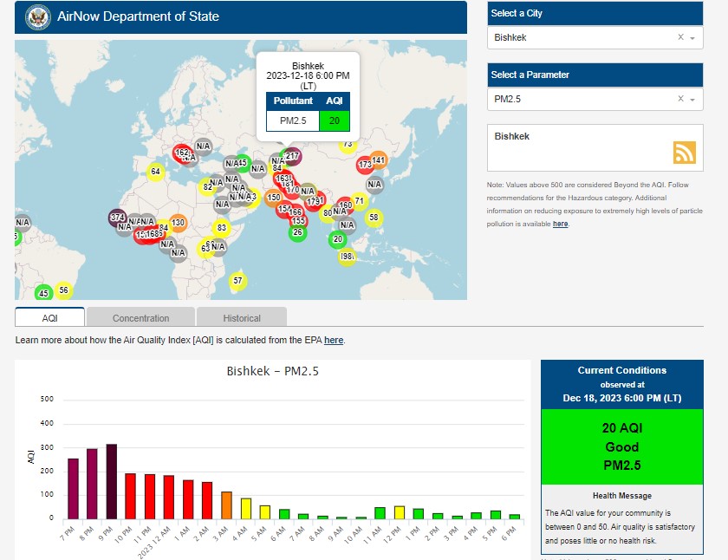Clear the PM2.5 parameter selection with the x
This screenshot has height=560, width=728.
pyautogui.click(x=680, y=99)
